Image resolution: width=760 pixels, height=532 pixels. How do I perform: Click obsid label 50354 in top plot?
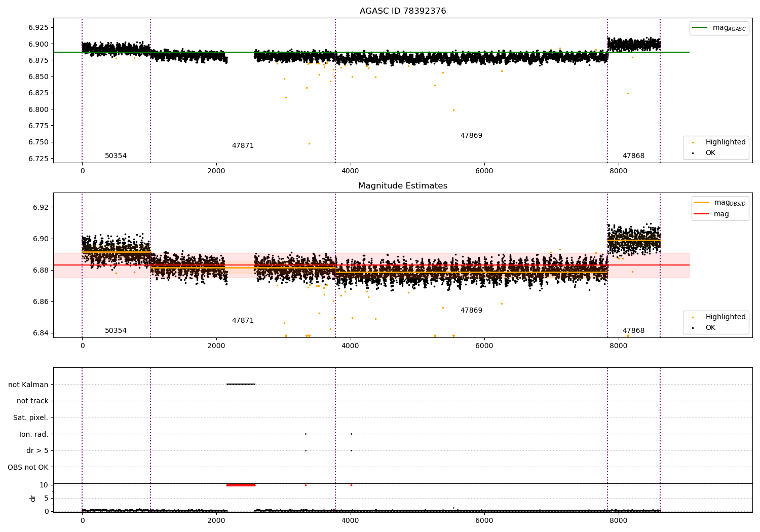[x=116, y=156]
